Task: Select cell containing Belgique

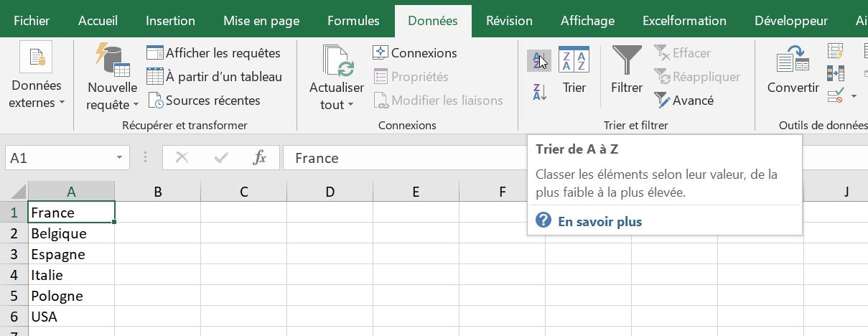Action: (71, 233)
